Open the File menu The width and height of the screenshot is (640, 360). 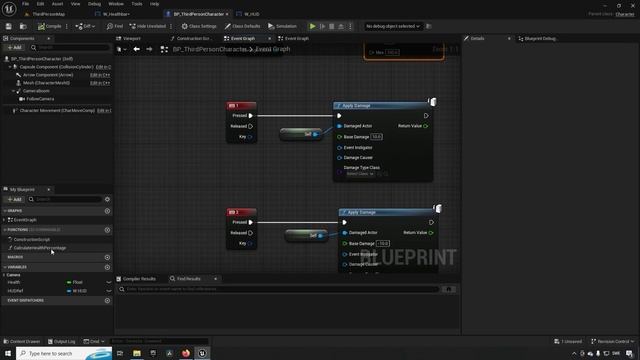(x=25, y=4)
